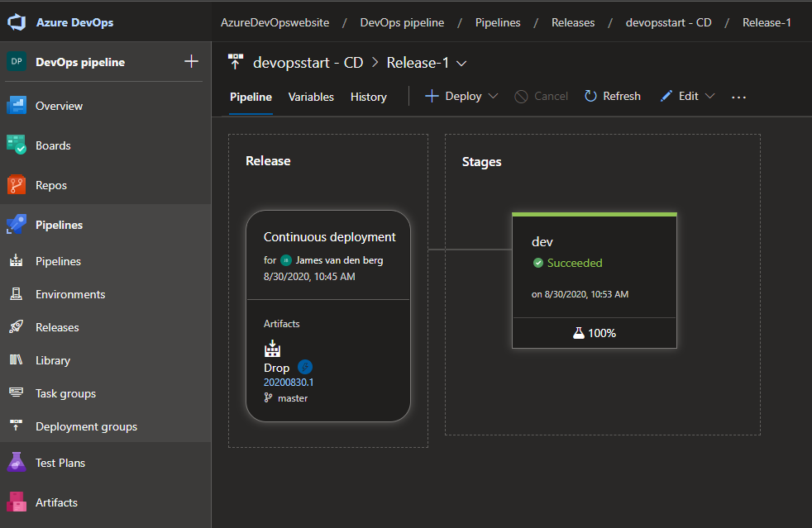This screenshot has height=528, width=812.
Task: Open Test Plans flask icon
Action: pyautogui.click(x=17, y=462)
